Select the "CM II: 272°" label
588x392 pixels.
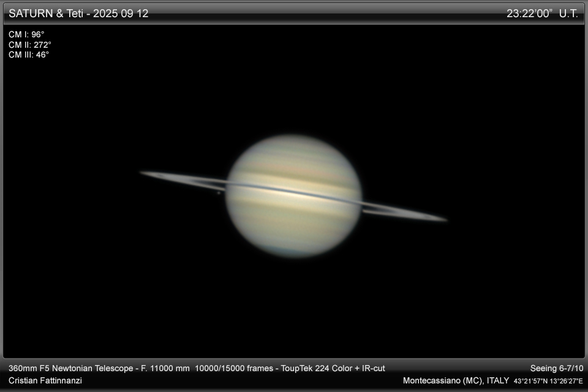(x=30, y=45)
